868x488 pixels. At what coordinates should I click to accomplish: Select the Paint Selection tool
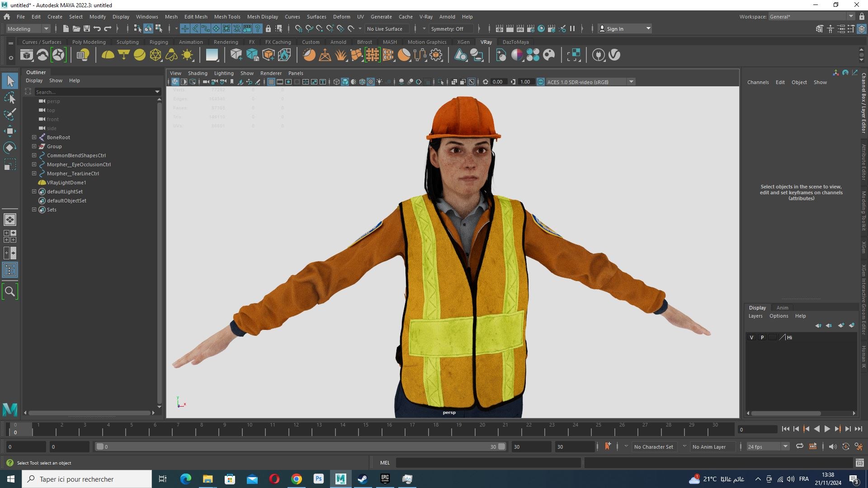point(10,114)
